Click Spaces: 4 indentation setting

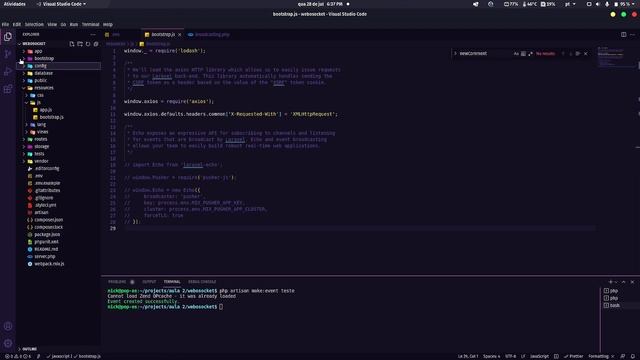click(491, 356)
